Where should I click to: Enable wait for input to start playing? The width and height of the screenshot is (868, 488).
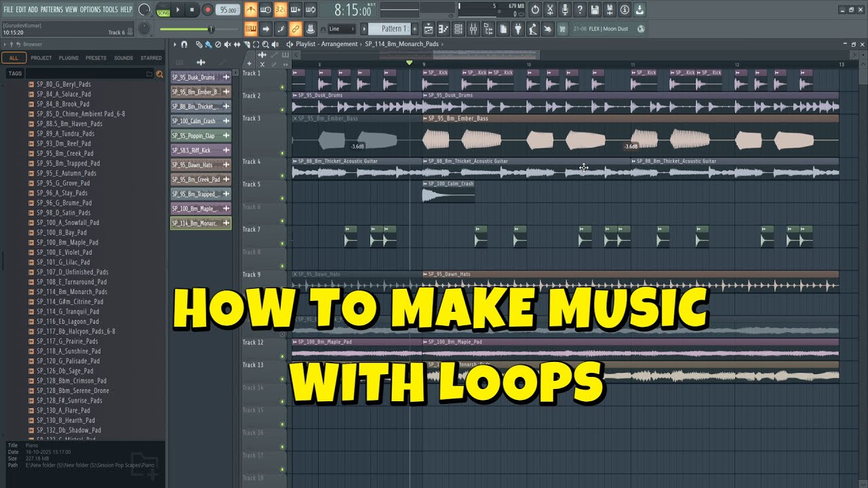pyautogui.click(x=266, y=10)
